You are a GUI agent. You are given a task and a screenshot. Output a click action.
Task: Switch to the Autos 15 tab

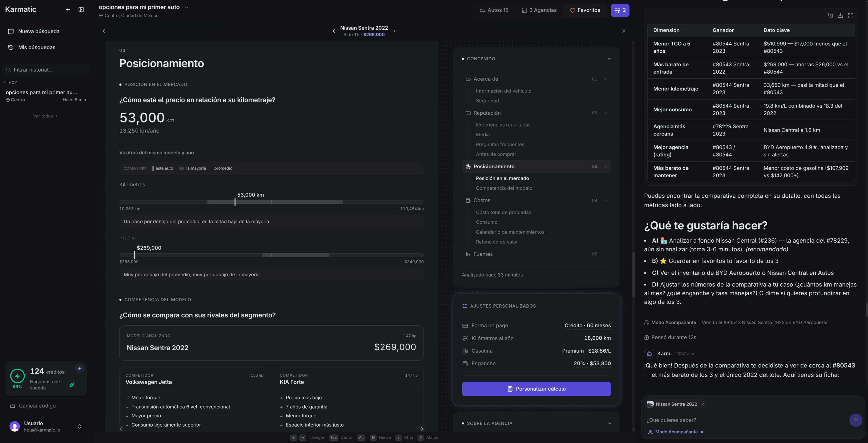[494, 10]
